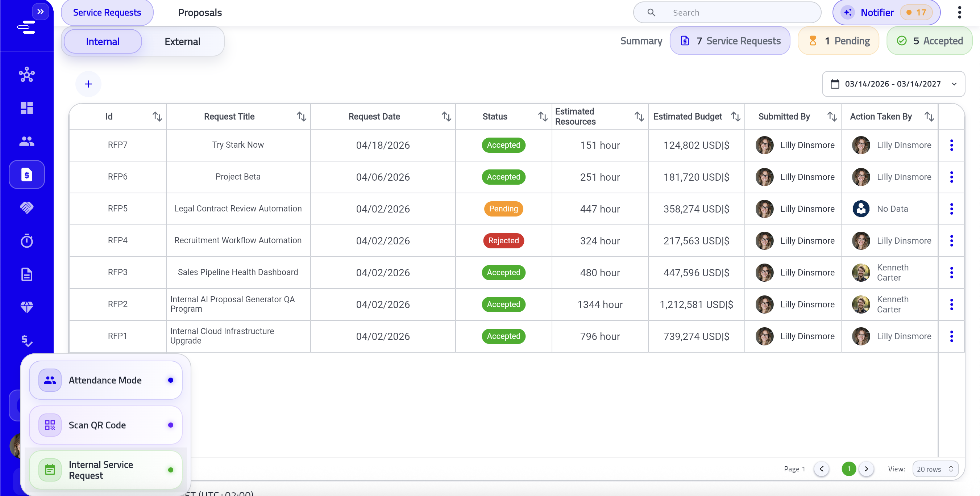The height and width of the screenshot is (496, 980).
Task: Click the Notifier sparkle icon
Action: pos(848,12)
